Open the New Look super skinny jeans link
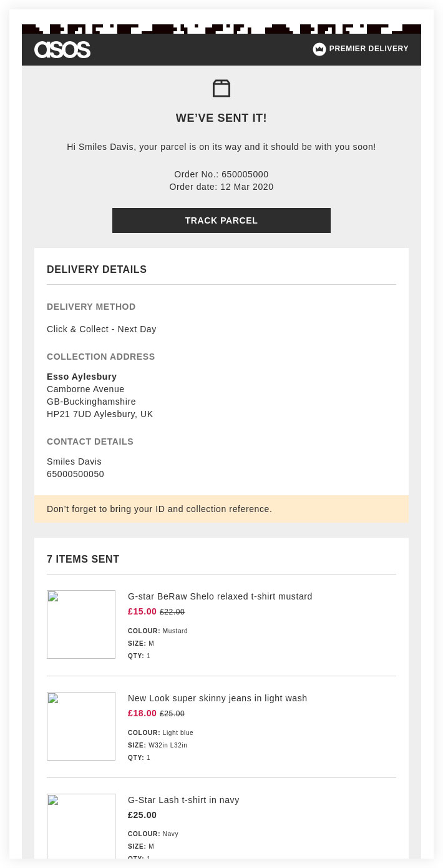Viewport: 443px width, 868px height. click(217, 698)
